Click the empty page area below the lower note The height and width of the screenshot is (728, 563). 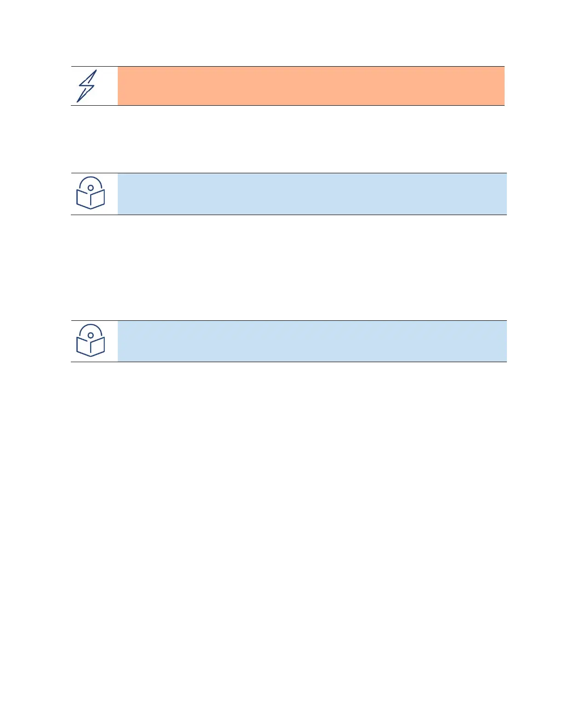click(x=281, y=506)
